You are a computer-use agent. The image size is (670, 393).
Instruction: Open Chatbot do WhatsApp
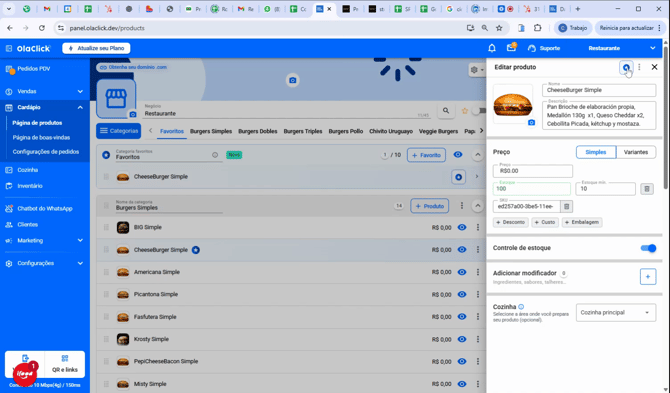44,208
